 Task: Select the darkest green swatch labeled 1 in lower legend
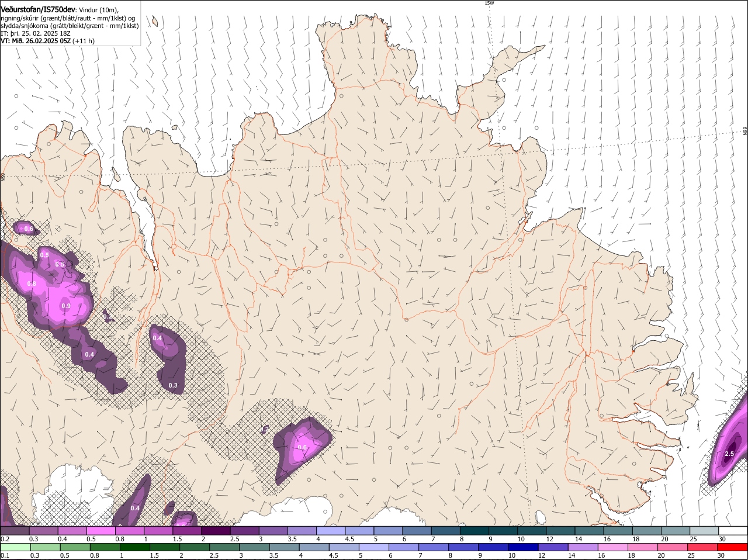(x=134, y=547)
